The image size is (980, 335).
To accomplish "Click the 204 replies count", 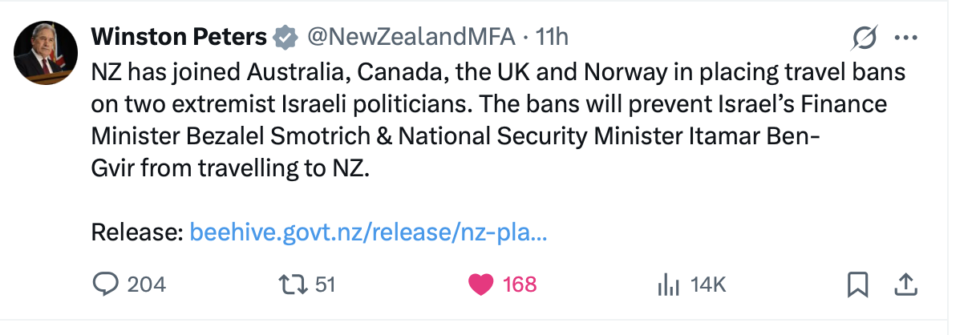I will click(147, 284).
